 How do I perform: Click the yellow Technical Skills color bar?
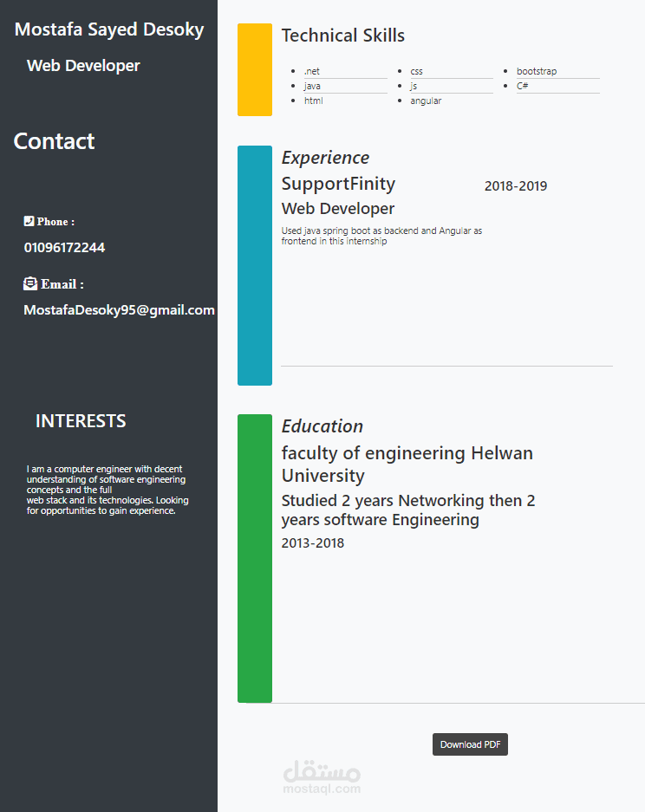(254, 70)
